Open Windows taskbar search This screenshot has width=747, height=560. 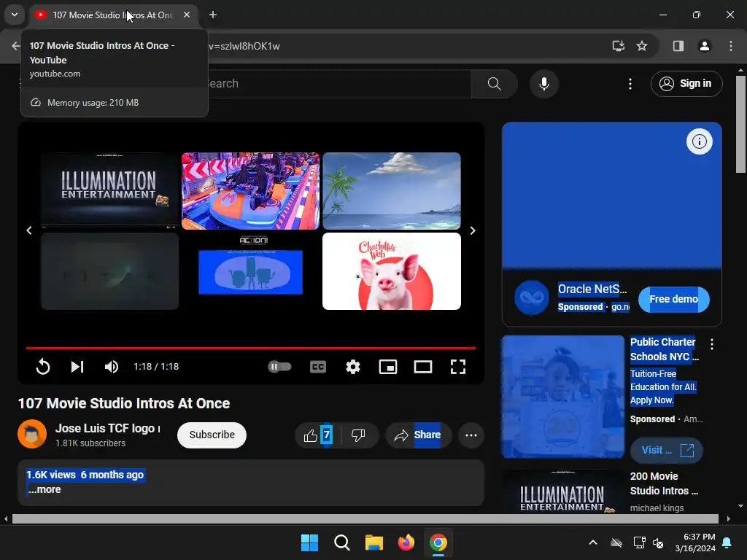pyautogui.click(x=341, y=542)
